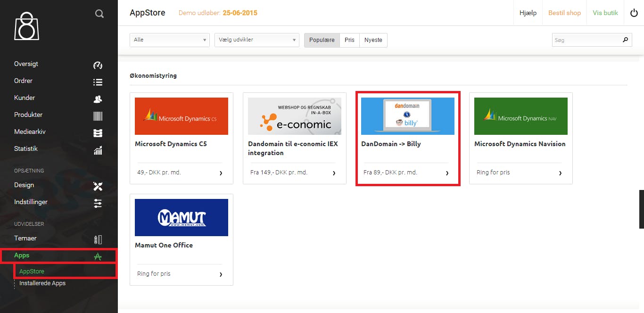Screen dimensions: 644x313
Task: Open the Mamut app thumbnail
Action: click(182, 217)
